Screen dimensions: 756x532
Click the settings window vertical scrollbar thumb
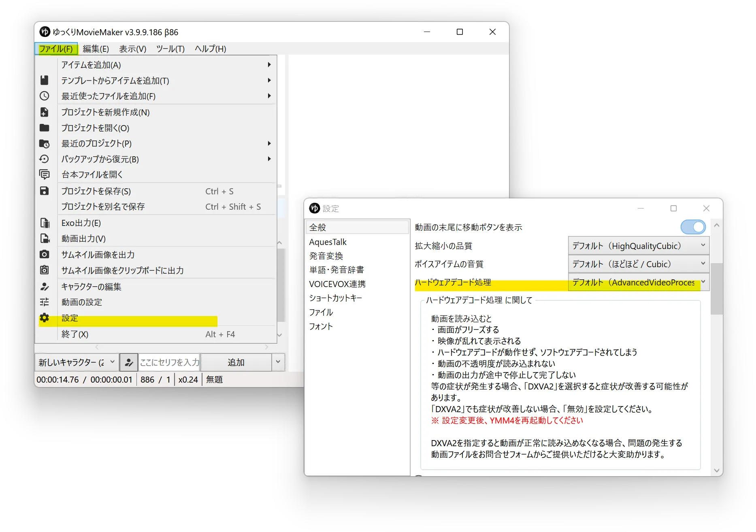click(x=717, y=289)
